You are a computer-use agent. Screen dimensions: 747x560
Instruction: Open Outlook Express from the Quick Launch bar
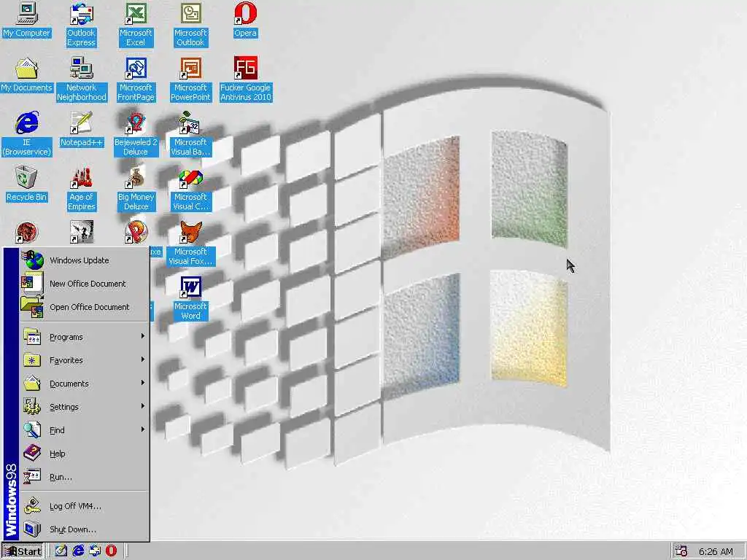[94, 551]
